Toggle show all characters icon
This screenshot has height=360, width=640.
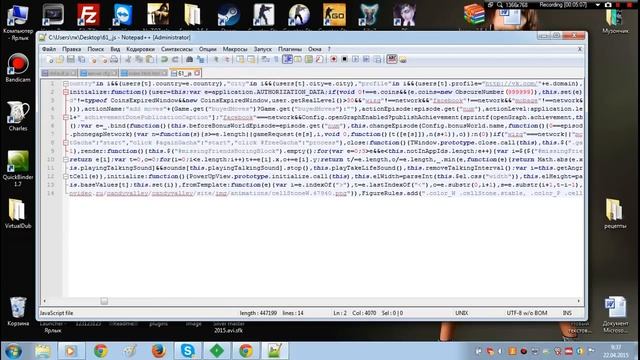(276, 60)
